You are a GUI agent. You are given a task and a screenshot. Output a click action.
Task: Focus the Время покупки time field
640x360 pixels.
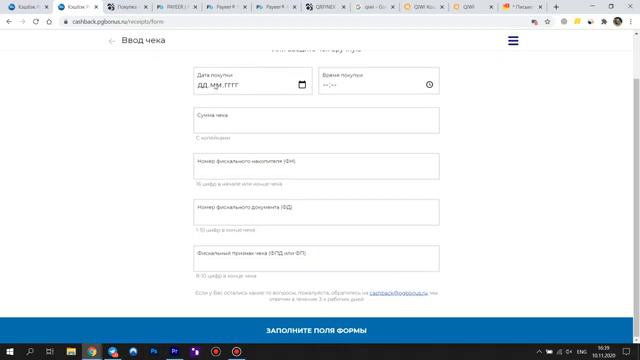point(379,81)
